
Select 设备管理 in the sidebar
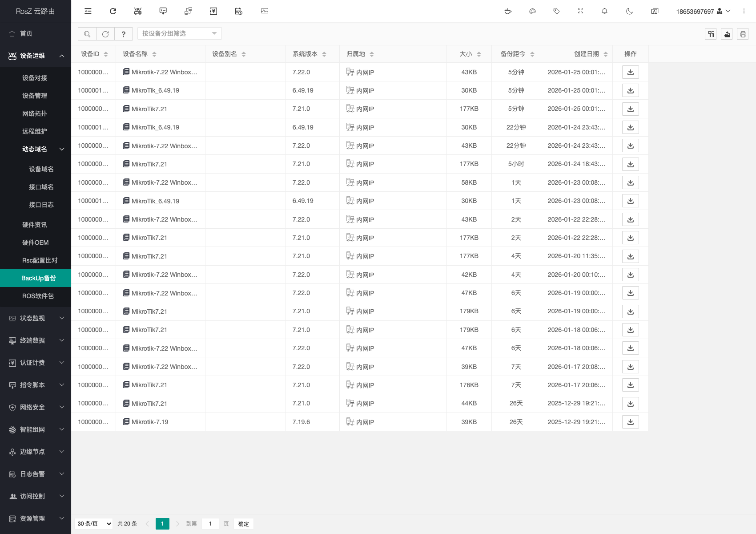click(x=35, y=96)
